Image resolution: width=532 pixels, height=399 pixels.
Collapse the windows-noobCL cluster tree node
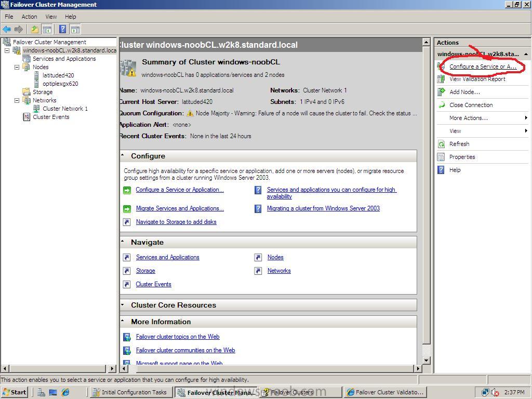pyautogui.click(x=7, y=50)
